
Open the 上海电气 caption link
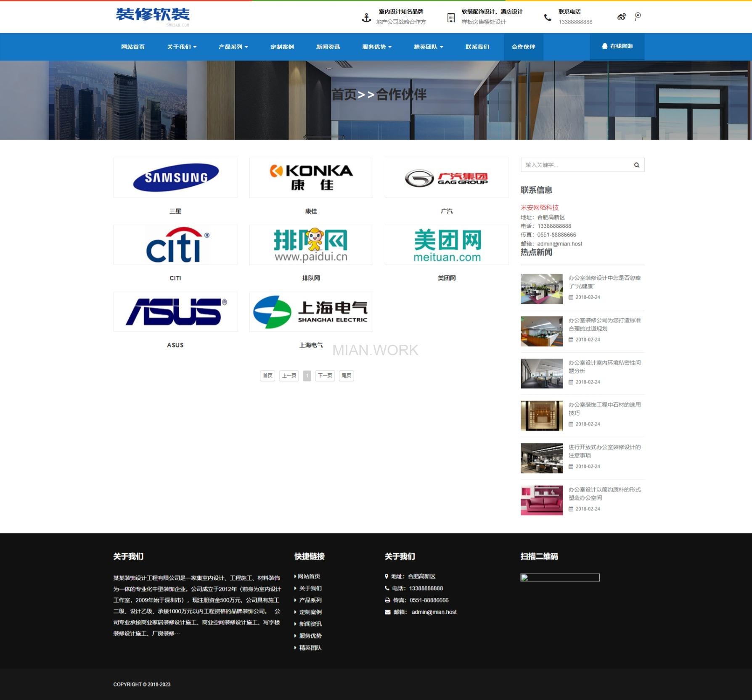pos(311,345)
